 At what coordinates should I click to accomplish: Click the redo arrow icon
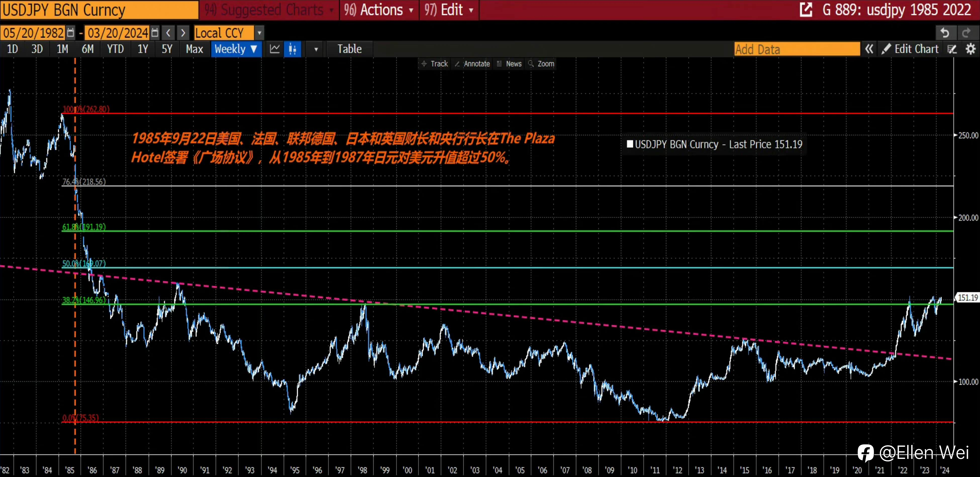(967, 33)
